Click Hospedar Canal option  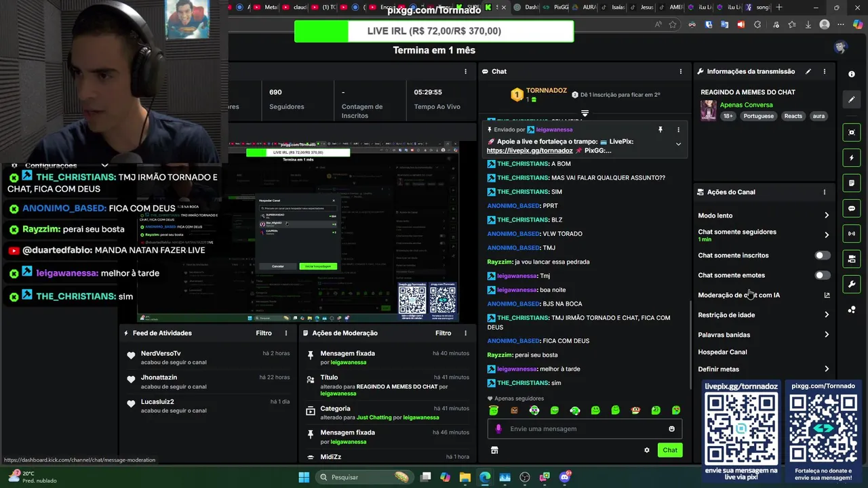click(722, 352)
